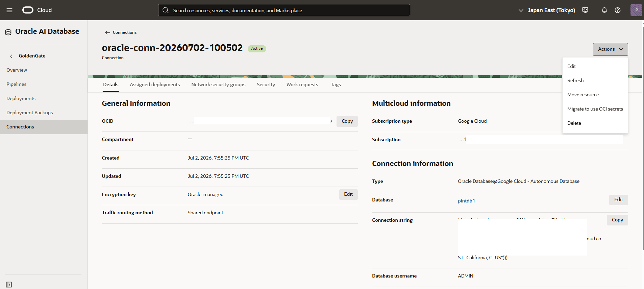Go to Overview in the sidebar
This screenshot has height=289, width=644.
[44, 70]
